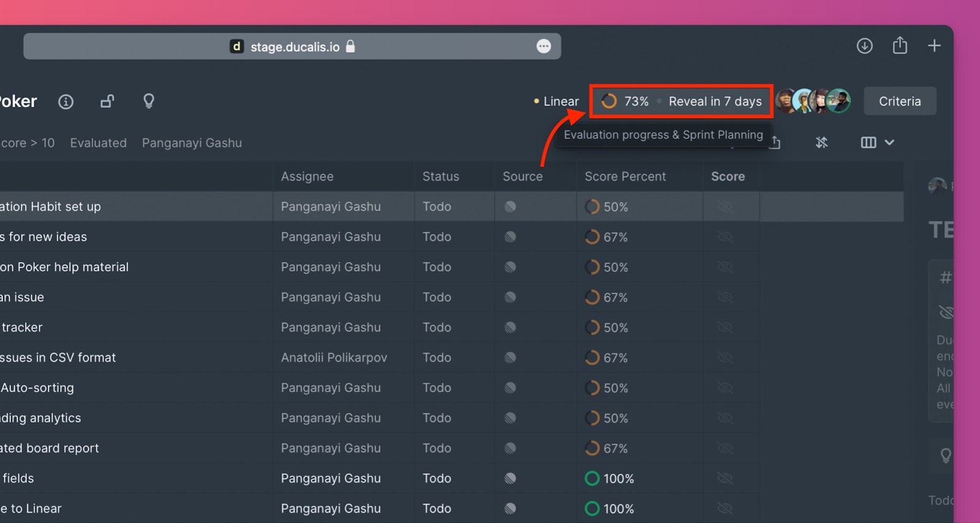Toggle hidden score icon in the fields row

point(725,478)
